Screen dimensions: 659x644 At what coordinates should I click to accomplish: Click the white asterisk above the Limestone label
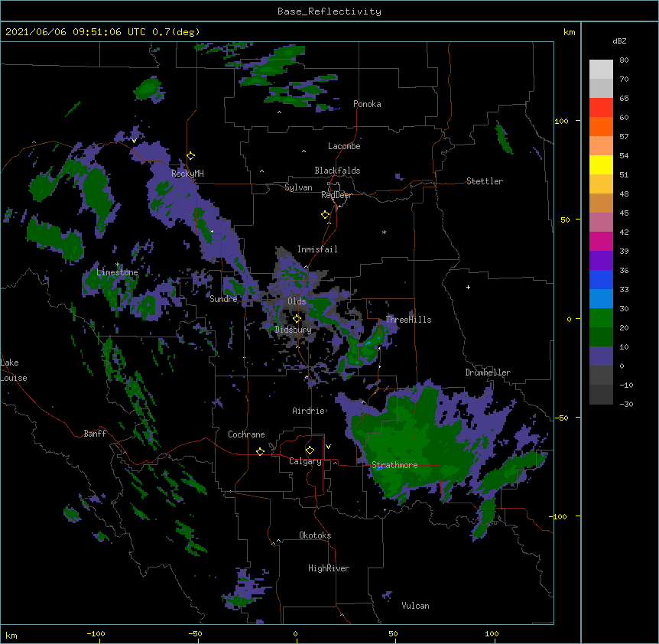[x=117, y=265]
